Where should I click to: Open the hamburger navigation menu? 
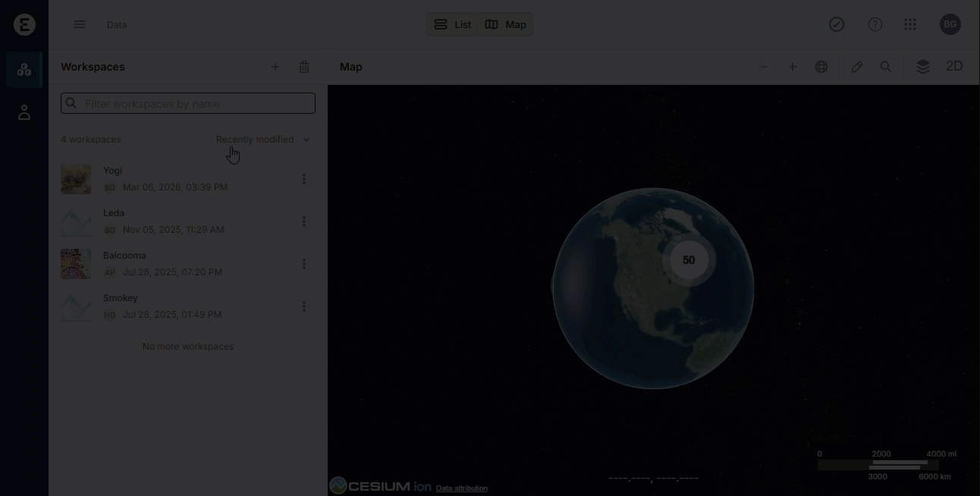tap(80, 24)
